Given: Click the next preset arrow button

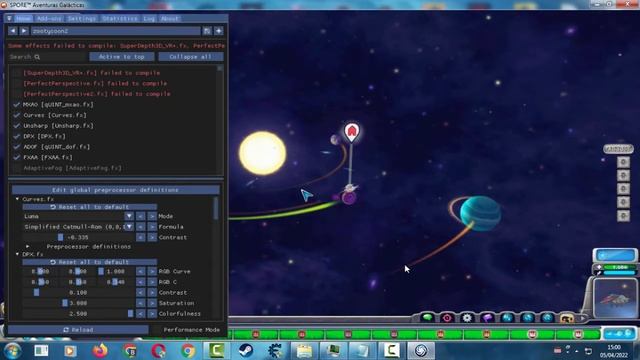Looking at the screenshot, I should point(24,31).
